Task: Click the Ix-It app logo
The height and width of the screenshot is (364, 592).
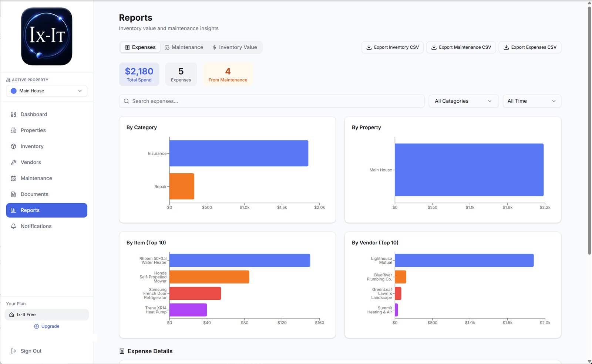Action: [x=47, y=37]
